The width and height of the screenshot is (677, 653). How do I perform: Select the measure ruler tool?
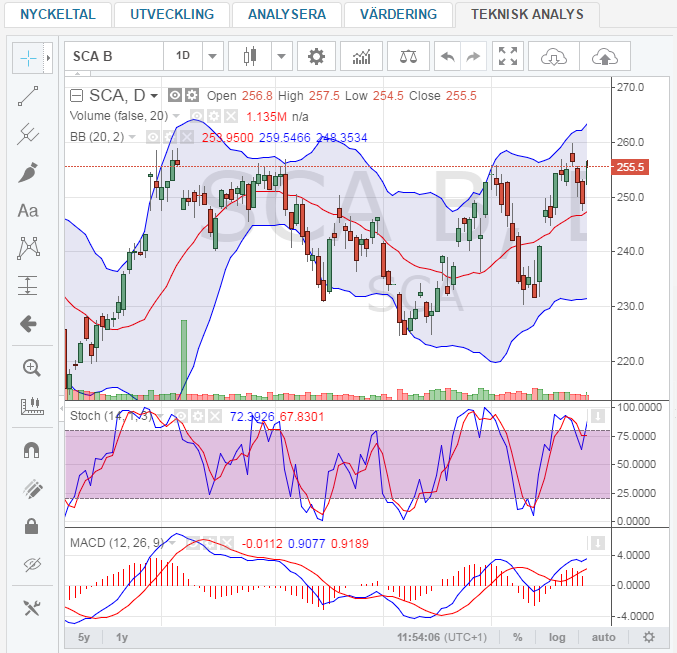tap(32, 406)
